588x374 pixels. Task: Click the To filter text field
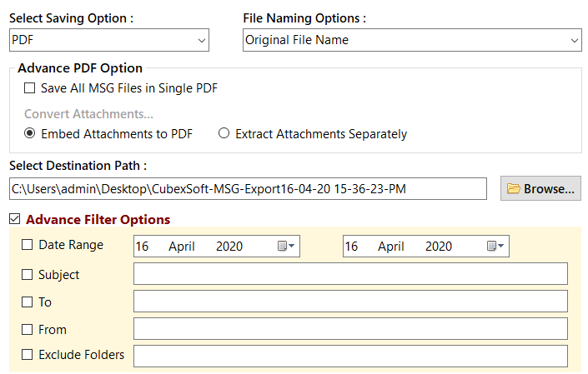(x=350, y=302)
